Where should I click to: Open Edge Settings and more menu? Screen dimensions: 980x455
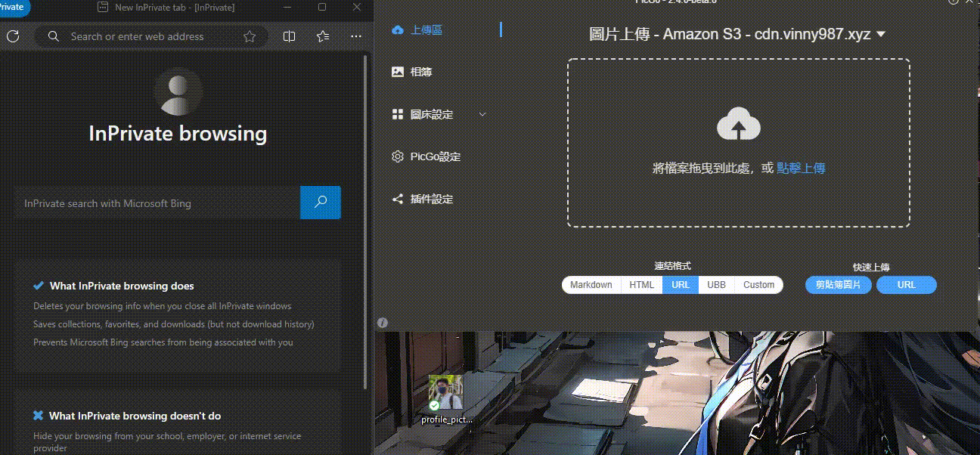pos(355,36)
